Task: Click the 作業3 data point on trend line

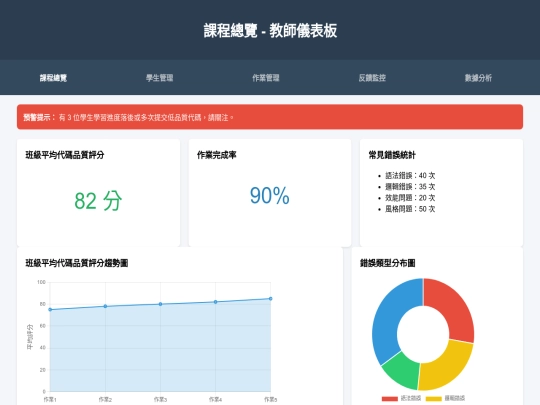Action: (160, 304)
